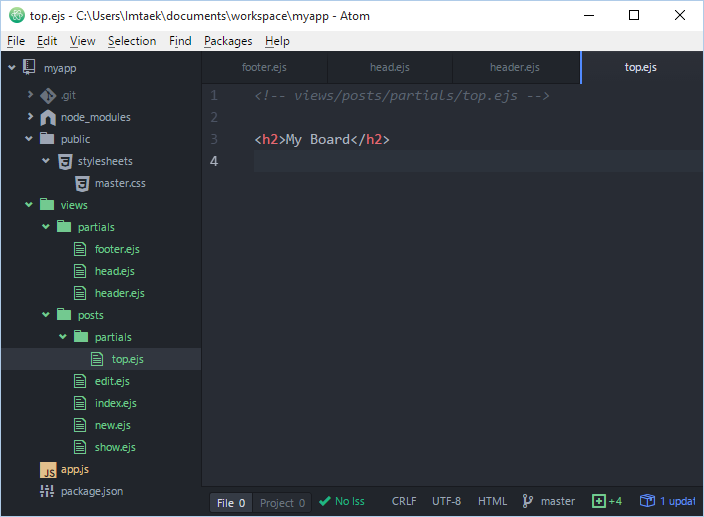Click the HTML grammar selector
704x517 pixels.
pos(492,501)
